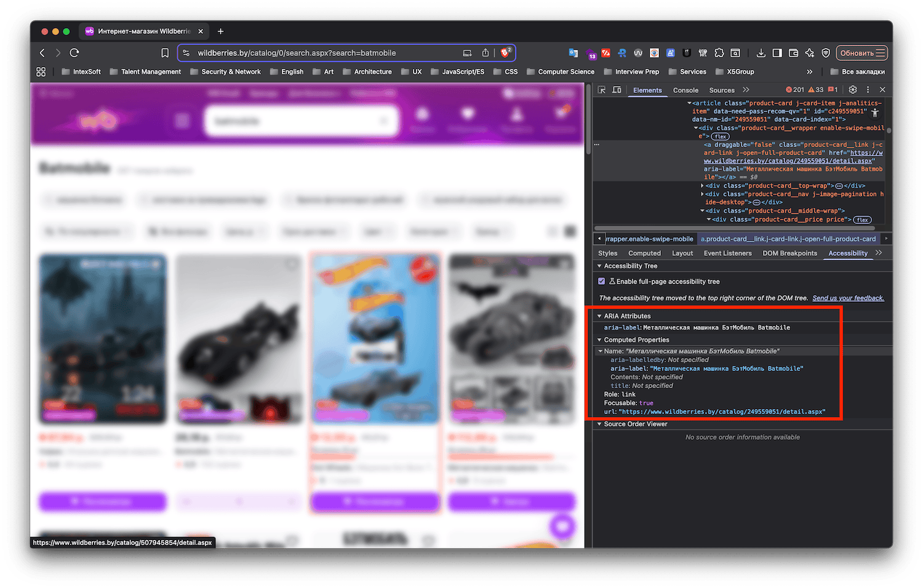Click the Brave Shields lion icon
Viewport: 923px width, 588px height.
click(505, 53)
